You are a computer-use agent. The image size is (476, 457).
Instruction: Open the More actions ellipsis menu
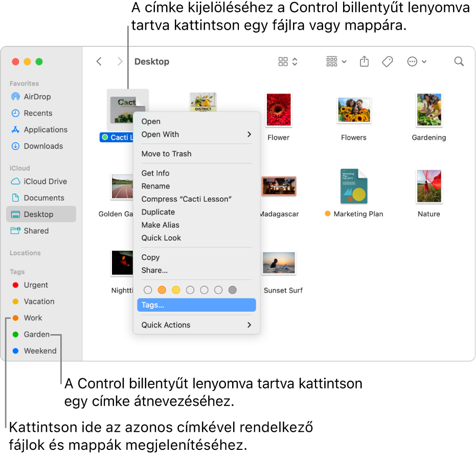(417, 62)
